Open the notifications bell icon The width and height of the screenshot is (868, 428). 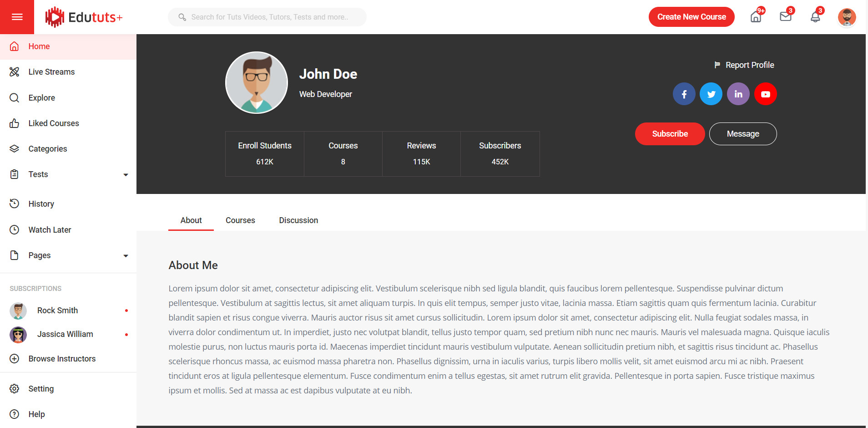click(815, 17)
